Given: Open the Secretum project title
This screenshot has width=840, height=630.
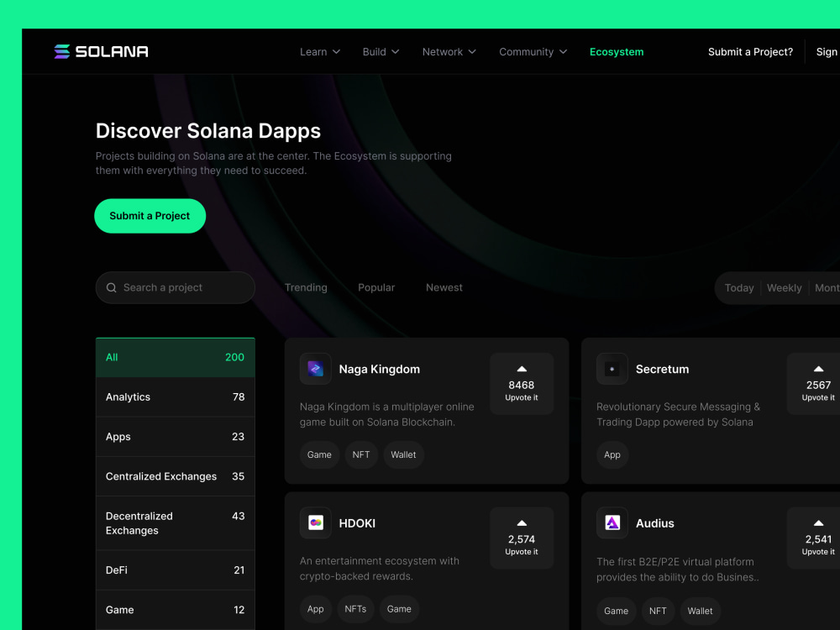Looking at the screenshot, I should (662, 369).
